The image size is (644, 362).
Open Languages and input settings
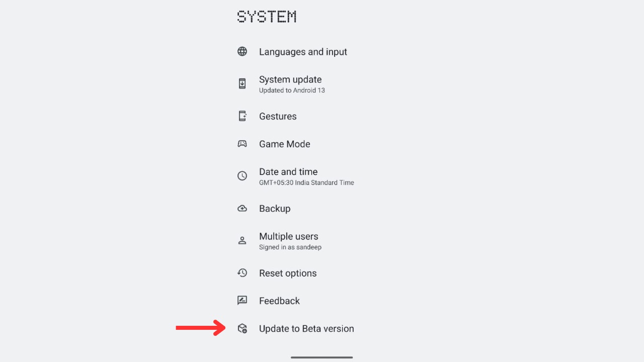(x=303, y=52)
